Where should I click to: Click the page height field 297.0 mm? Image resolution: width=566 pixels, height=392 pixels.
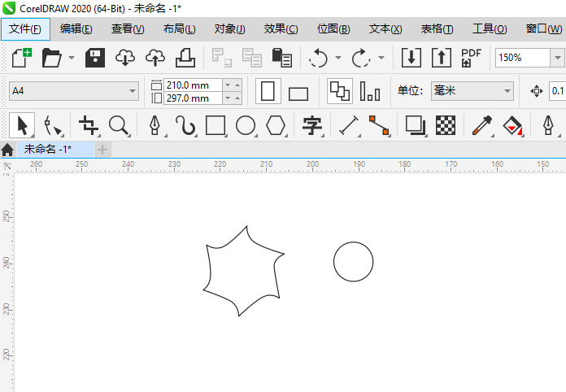[193, 98]
